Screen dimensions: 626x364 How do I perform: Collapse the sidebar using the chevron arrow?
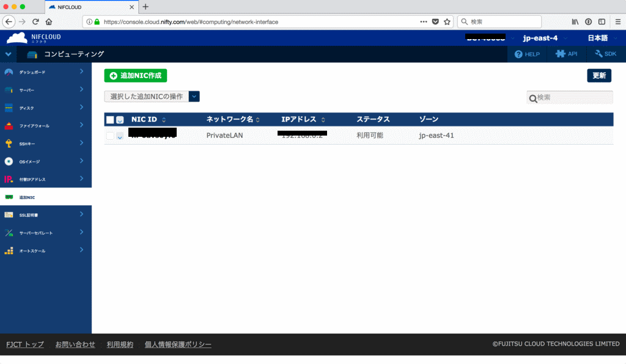pyautogui.click(x=8, y=54)
